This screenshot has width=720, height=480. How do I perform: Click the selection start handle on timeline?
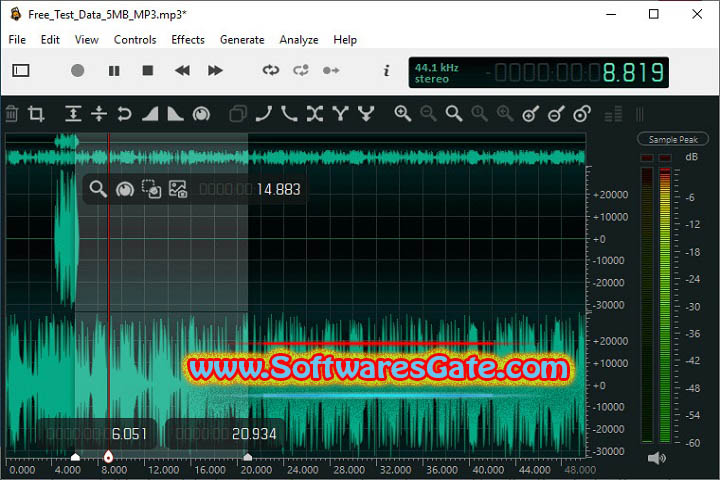[x=75, y=457]
